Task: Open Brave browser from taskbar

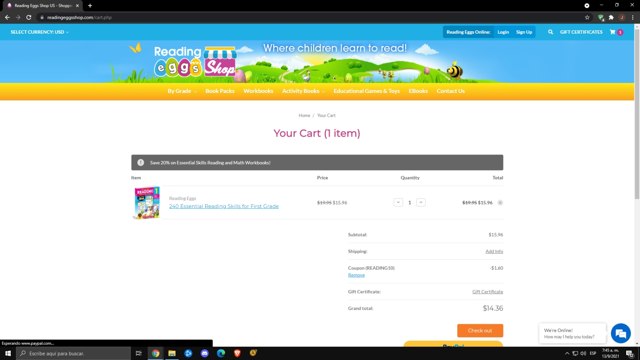Action: pos(237,353)
